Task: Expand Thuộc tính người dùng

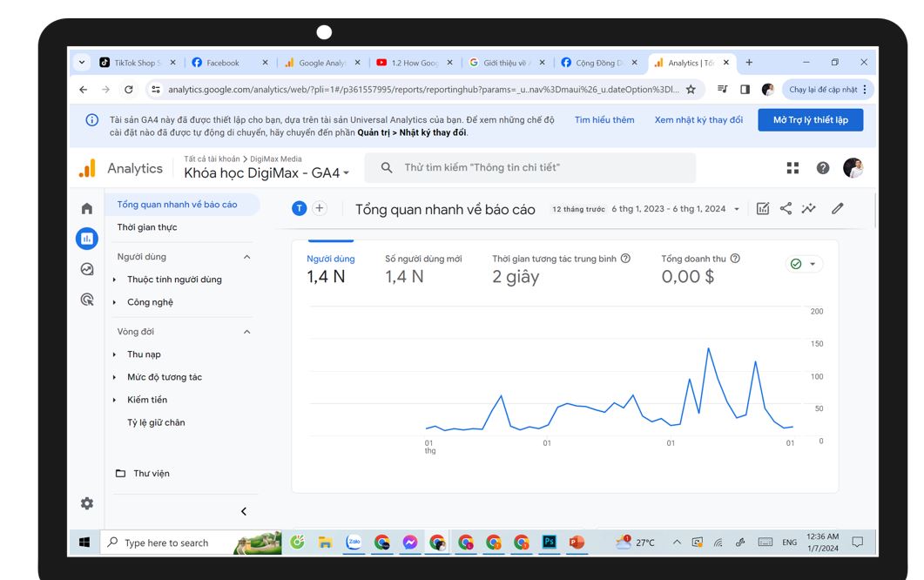Action: click(114, 280)
